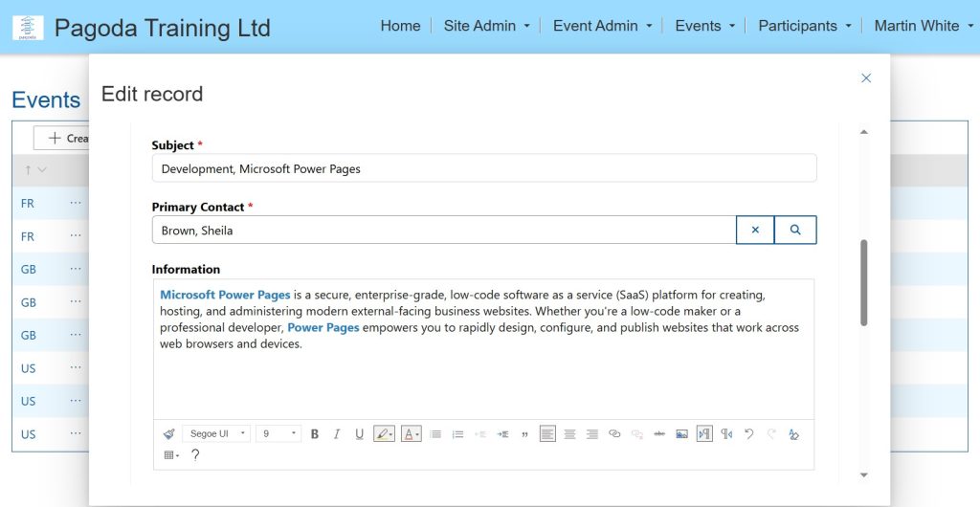Open the Microsoft Power Pages link
This screenshot has height=507, width=980.
[225, 295]
